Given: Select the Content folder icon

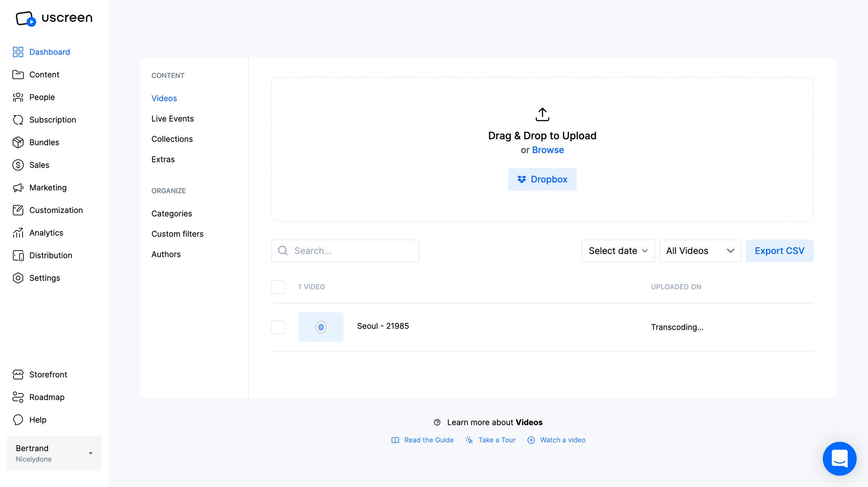Looking at the screenshot, I should [18, 75].
